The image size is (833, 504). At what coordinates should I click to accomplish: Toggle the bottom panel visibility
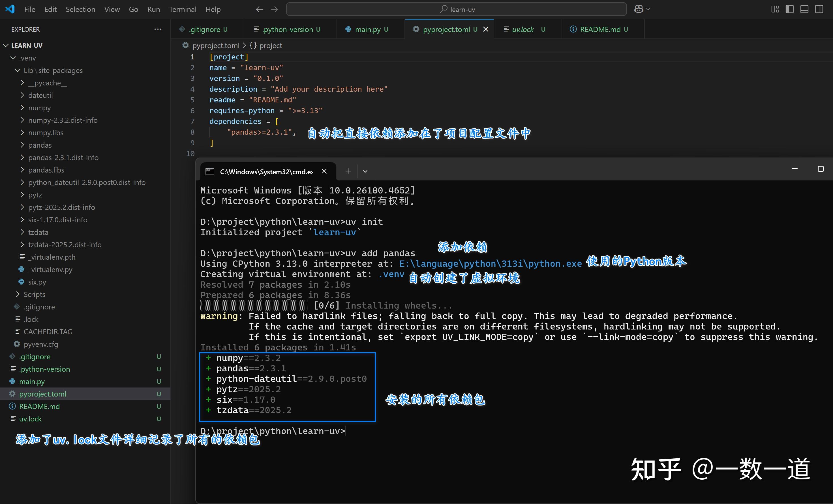click(x=804, y=9)
